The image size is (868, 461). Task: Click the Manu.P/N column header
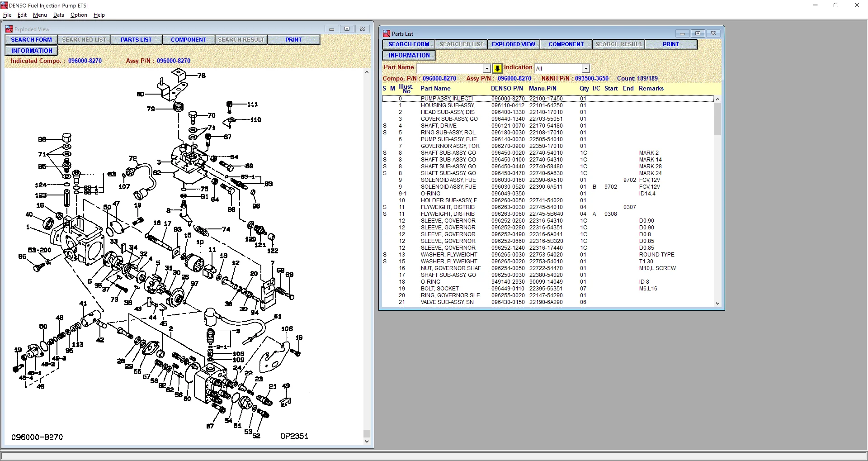pos(542,89)
